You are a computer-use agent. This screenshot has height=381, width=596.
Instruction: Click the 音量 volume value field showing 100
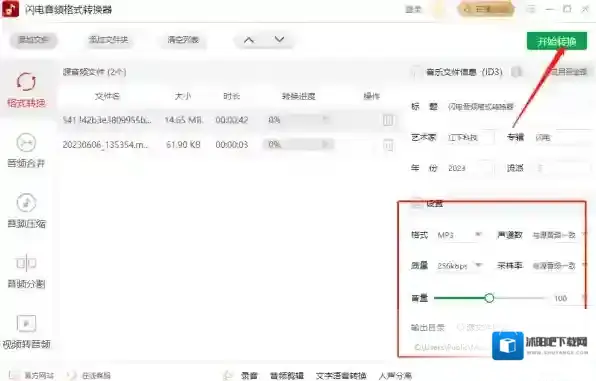(561, 298)
